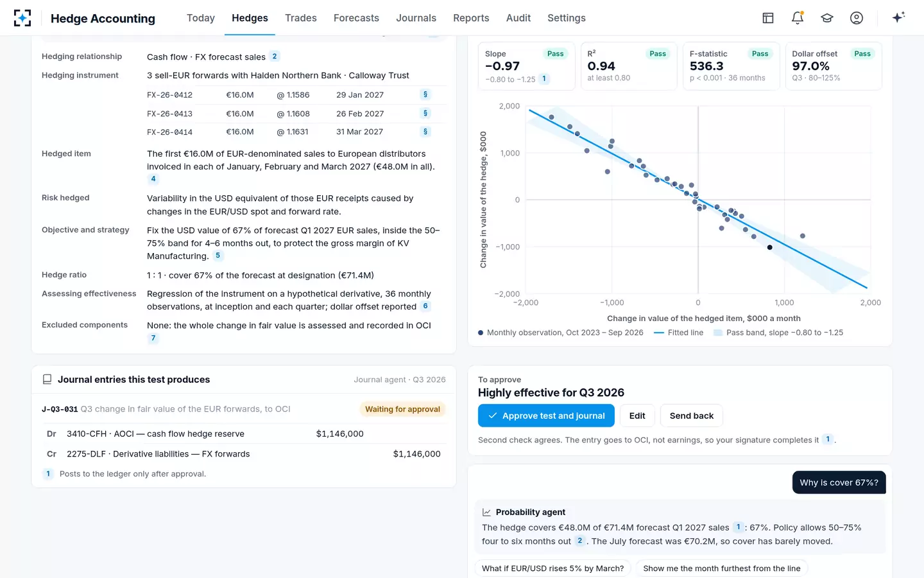Open citation 2 beside FX forecast sales

pos(275,57)
